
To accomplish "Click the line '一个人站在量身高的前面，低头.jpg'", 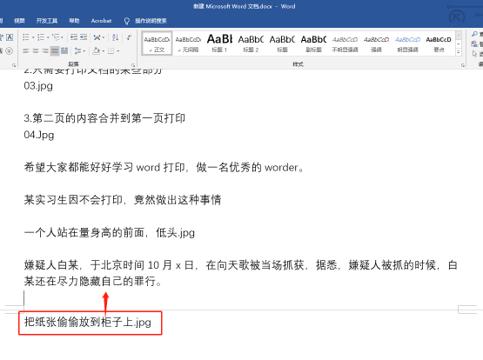I will point(109,232).
